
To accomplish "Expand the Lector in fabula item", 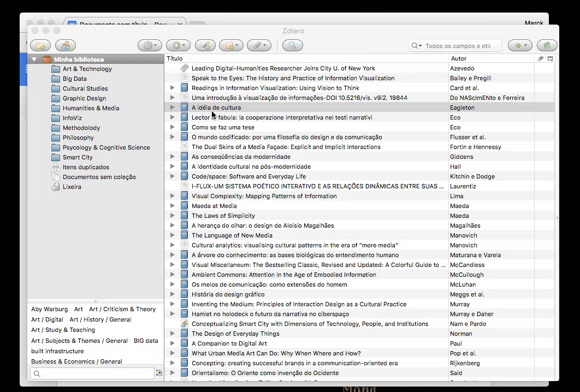I will point(173,117).
